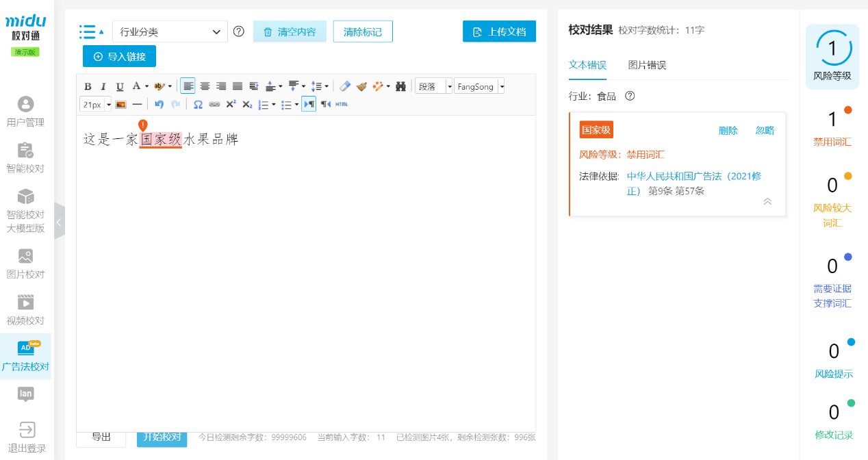Click help icon beside 行业分类 dropdown
Image resolution: width=868 pixels, height=460 pixels.
(239, 31)
